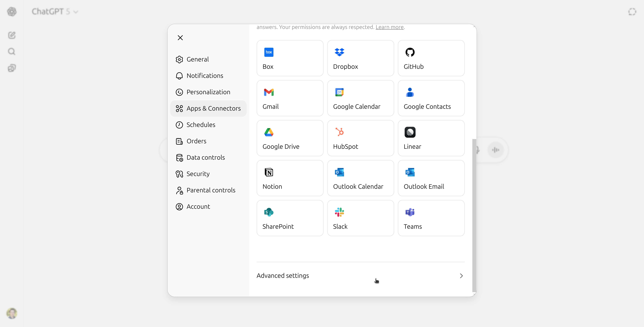This screenshot has height=327, width=644.
Task: Open search from the sidebar
Action: click(12, 51)
